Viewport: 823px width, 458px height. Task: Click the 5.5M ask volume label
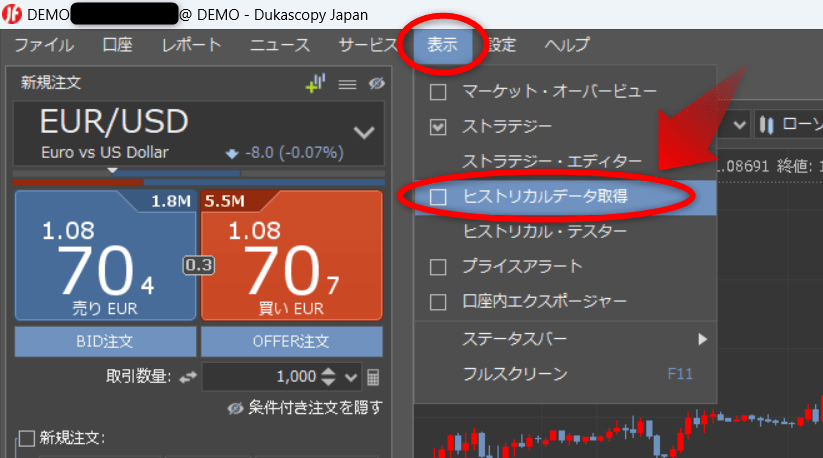tap(225, 201)
